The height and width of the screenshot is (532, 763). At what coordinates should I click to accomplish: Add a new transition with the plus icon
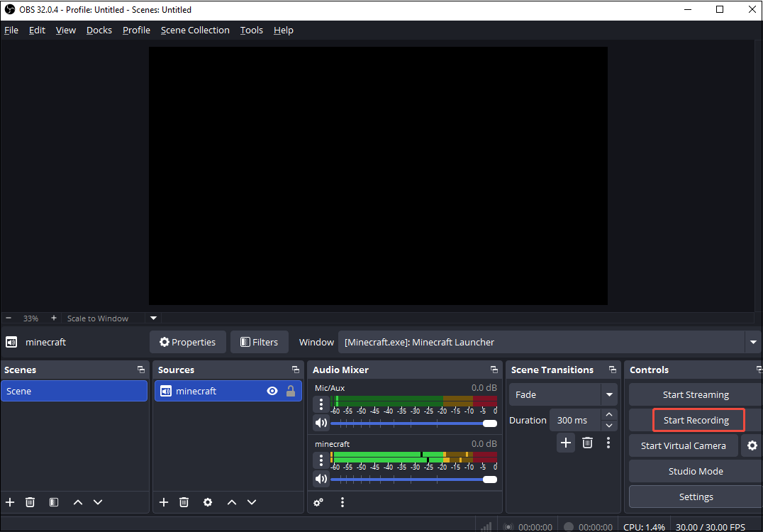click(x=566, y=443)
